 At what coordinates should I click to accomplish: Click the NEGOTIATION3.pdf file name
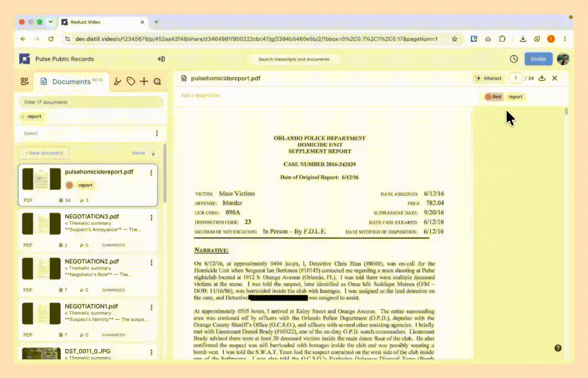[91, 216]
